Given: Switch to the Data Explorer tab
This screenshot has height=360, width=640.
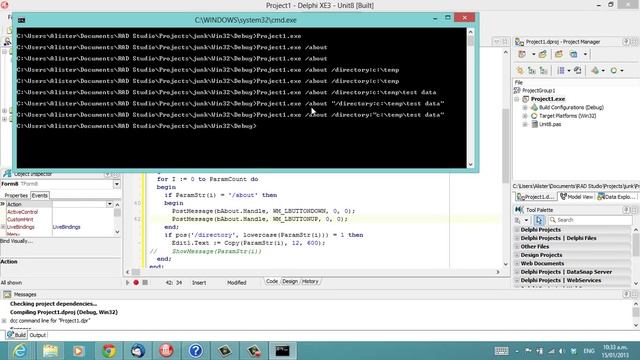Looking at the screenshot, I should (x=616, y=197).
